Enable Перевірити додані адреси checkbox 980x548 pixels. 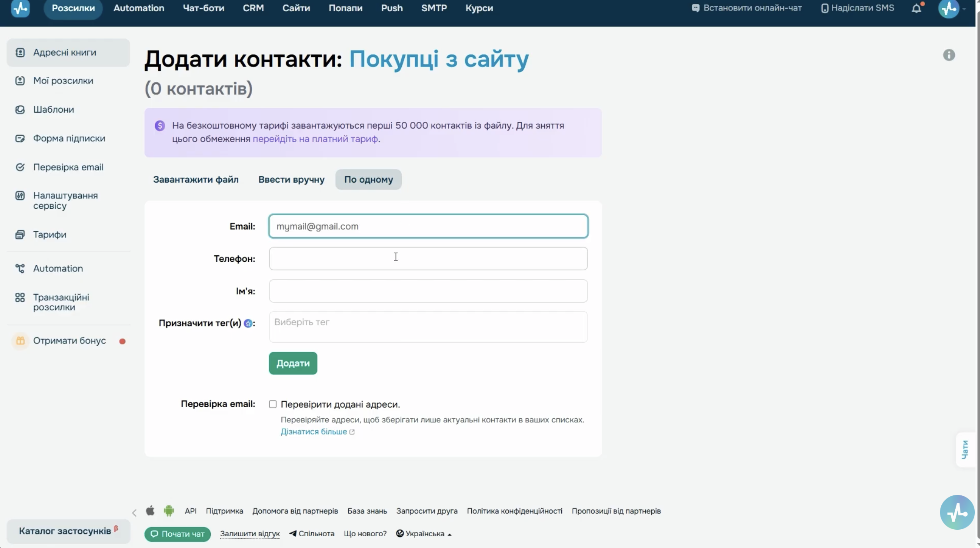[x=273, y=404]
